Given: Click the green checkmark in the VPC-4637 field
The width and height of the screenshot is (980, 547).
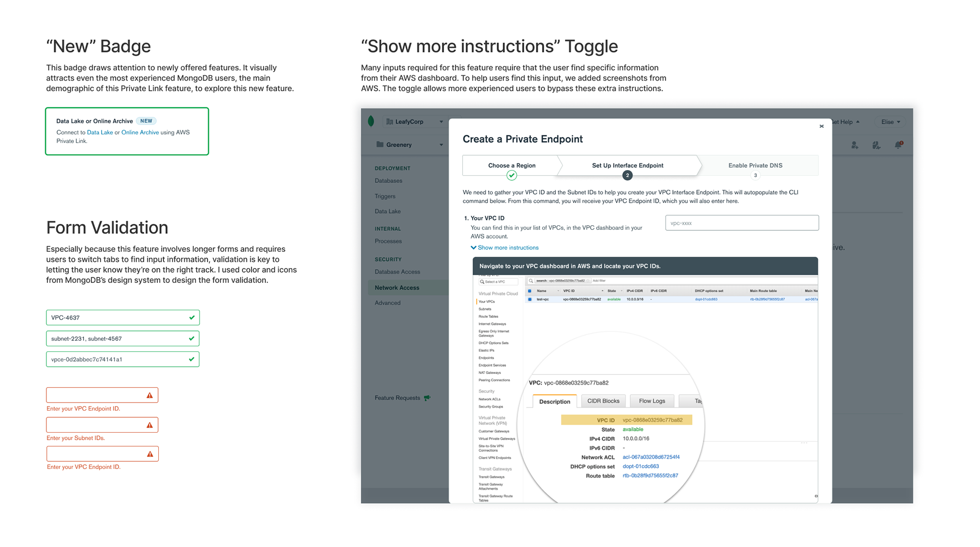Looking at the screenshot, I should tap(192, 318).
